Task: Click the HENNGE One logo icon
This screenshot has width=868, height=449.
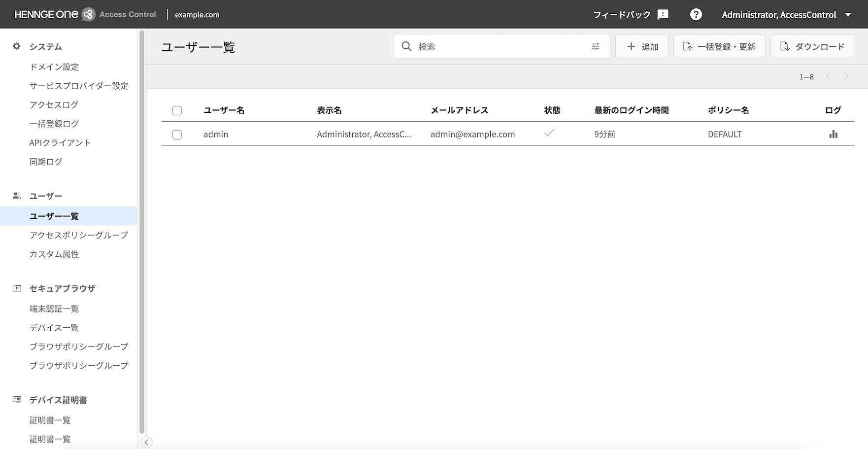Action: 88,14
